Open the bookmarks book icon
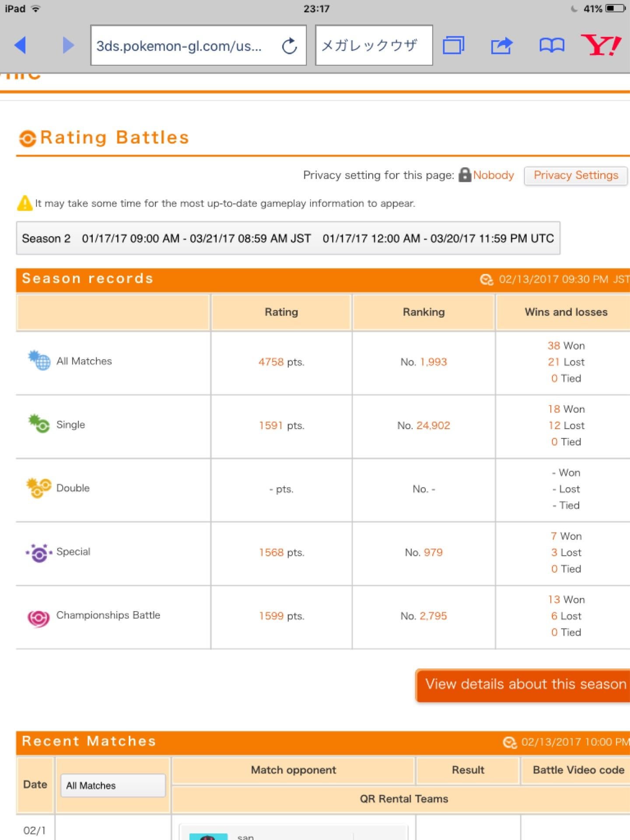630x840 pixels. (551, 45)
